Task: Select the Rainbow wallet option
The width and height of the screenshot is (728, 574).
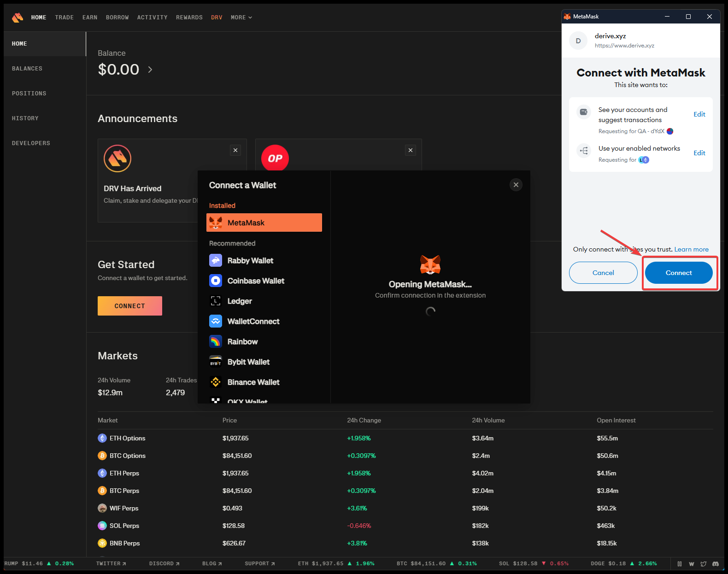Action: coord(242,342)
